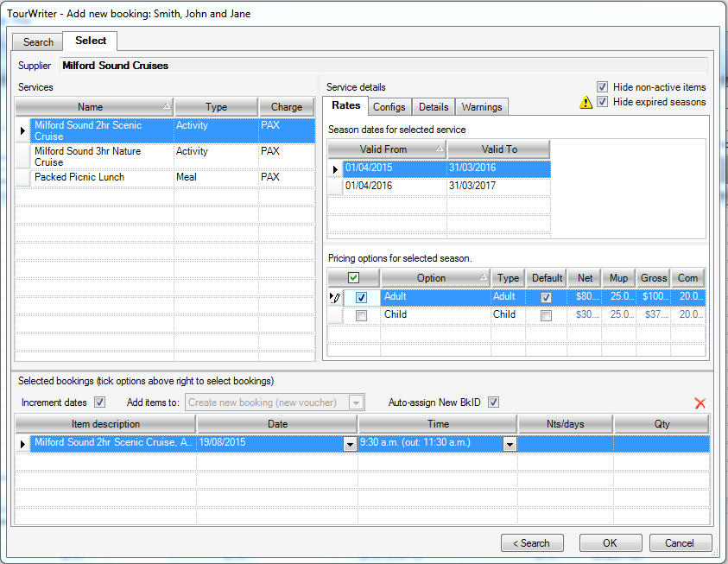Click the pencil edit indicator on Adult row
Screen dimensions: 728x564
pyautogui.click(x=335, y=297)
